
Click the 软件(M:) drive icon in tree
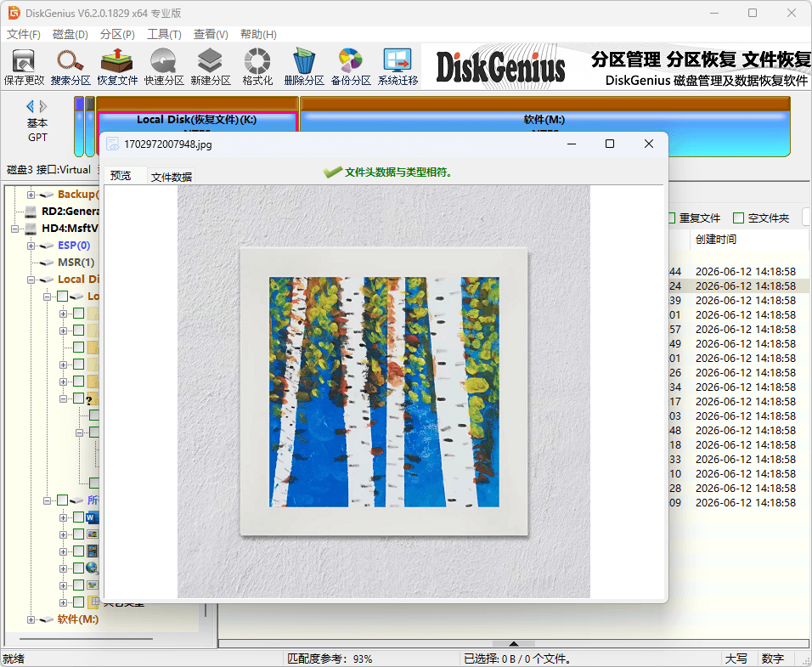(47, 619)
